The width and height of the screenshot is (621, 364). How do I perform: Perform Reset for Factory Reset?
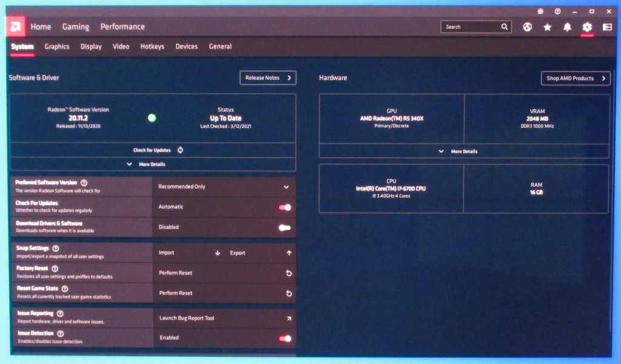[224, 273]
